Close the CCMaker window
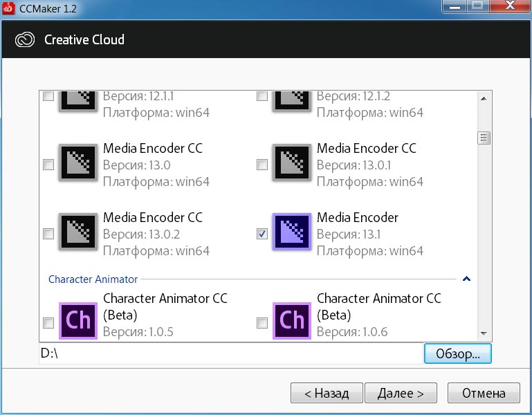This screenshot has height=415, width=532. click(x=510, y=6)
